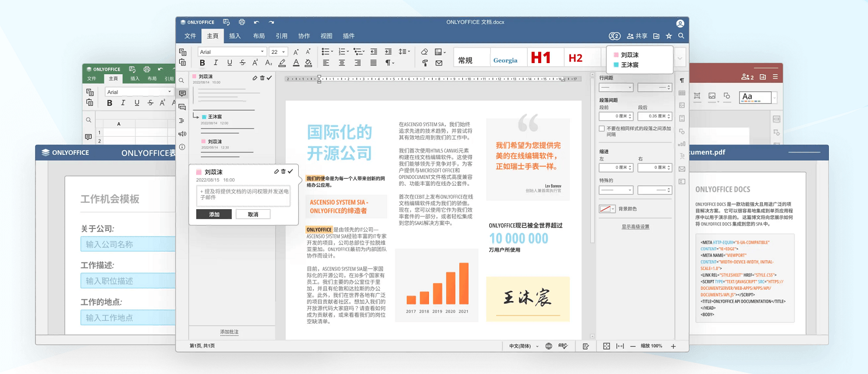Align text center in document toolbar
The height and width of the screenshot is (374, 868).
[342, 63]
